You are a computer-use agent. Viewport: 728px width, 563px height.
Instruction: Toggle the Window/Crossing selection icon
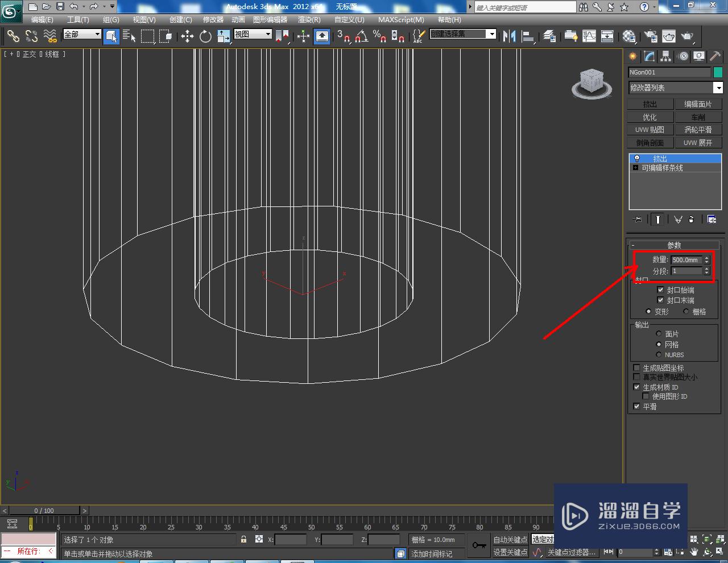pos(166,36)
